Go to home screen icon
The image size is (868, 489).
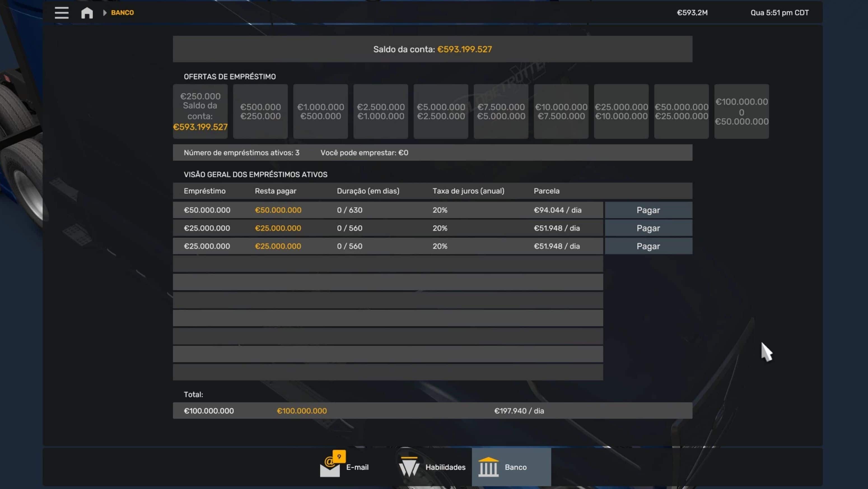87,13
